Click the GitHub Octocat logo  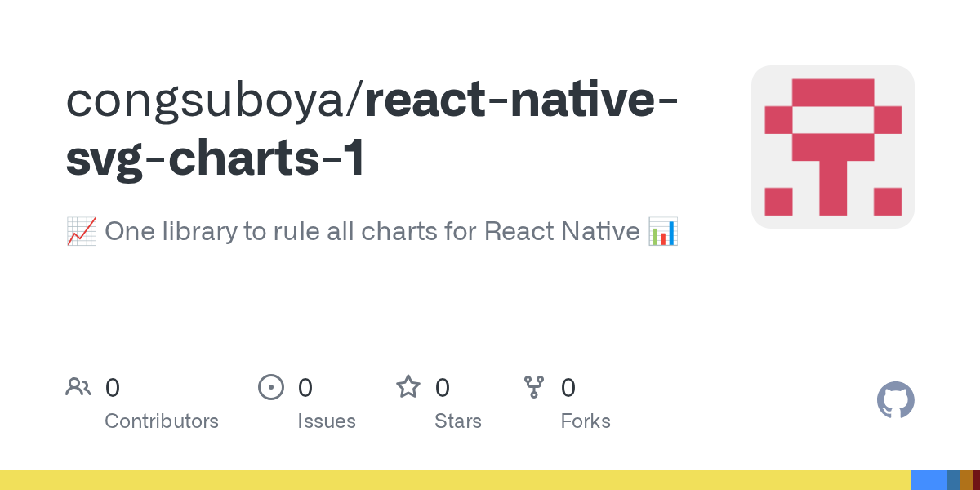(896, 400)
